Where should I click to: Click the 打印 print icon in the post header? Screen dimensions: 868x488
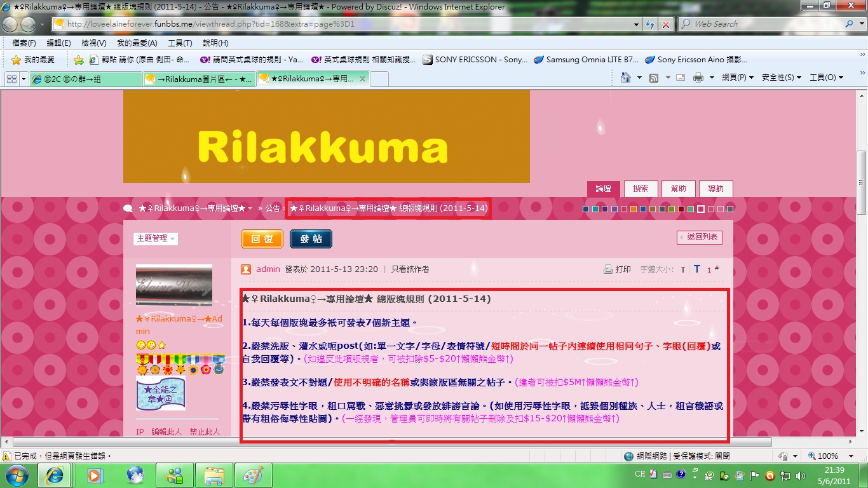pos(608,269)
